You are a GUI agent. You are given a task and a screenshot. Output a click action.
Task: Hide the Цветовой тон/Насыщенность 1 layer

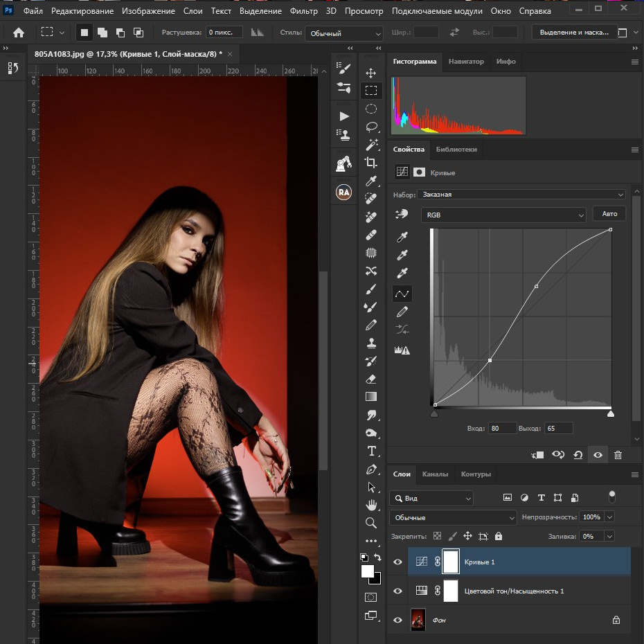point(397,591)
